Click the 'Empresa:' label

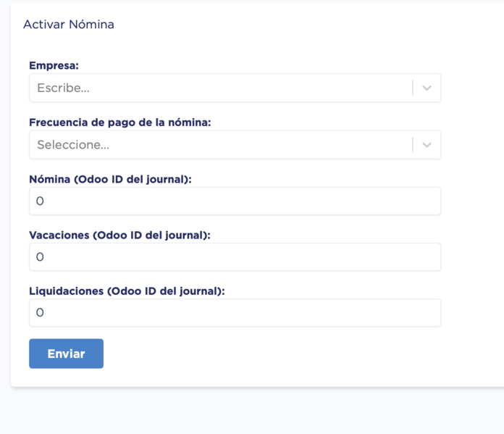(x=54, y=66)
